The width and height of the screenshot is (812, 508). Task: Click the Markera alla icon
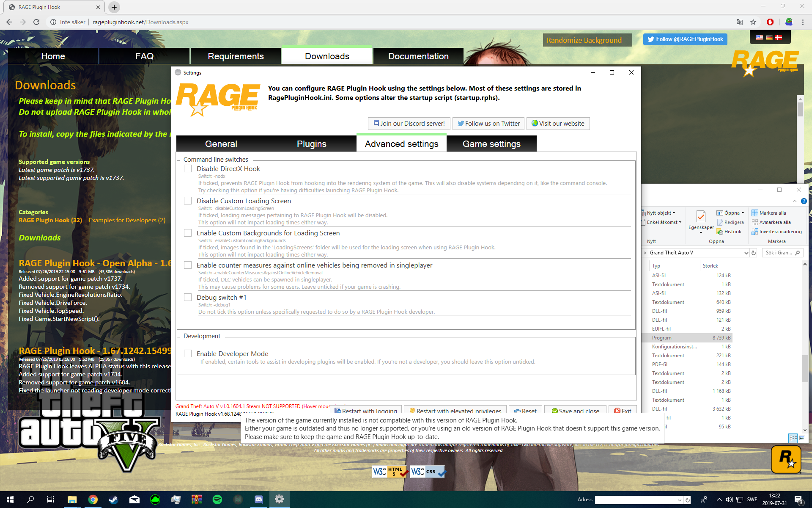coord(755,213)
